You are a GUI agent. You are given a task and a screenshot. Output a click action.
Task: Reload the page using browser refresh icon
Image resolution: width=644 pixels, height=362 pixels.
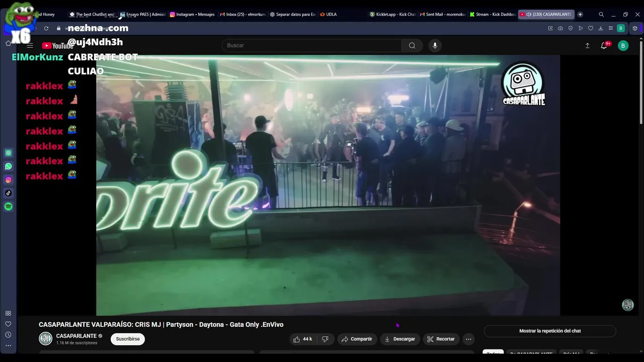coord(46,28)
